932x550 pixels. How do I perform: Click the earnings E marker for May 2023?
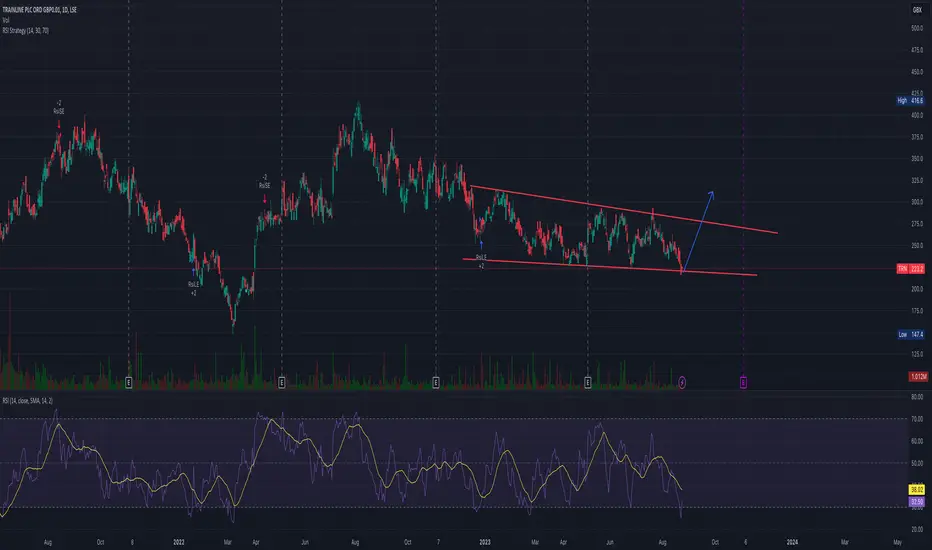tap(588, 383)
